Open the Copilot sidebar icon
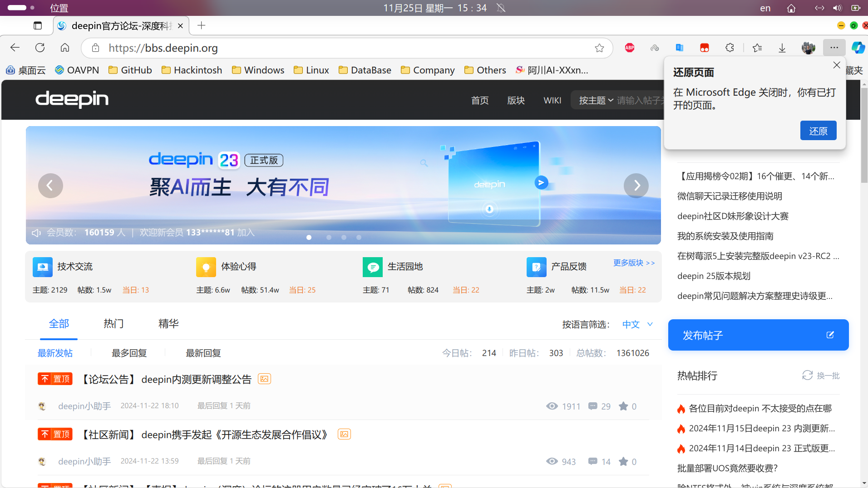The height and width of the screenshot is (488, 868). 858,48
